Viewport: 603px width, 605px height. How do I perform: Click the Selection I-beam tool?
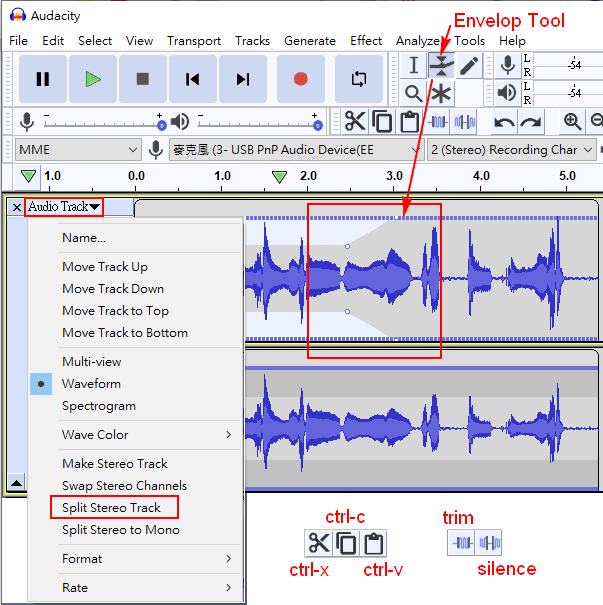[414, 66]
